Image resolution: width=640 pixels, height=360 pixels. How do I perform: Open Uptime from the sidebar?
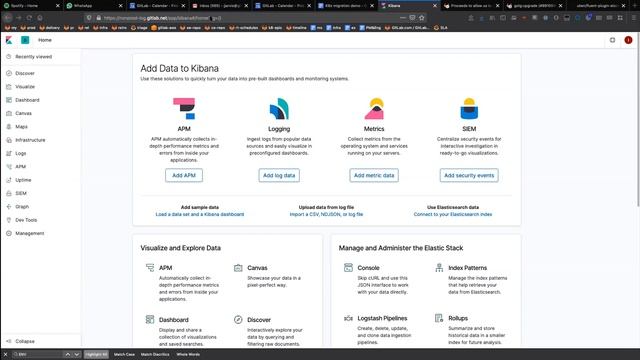(x=23, y=180)
